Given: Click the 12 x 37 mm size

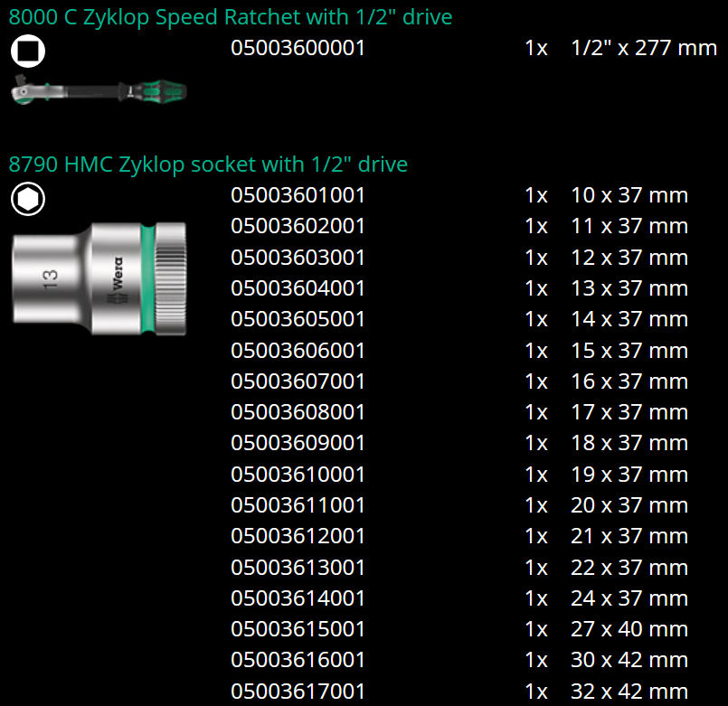Looking at the screenshot, I should pos(629,258).
